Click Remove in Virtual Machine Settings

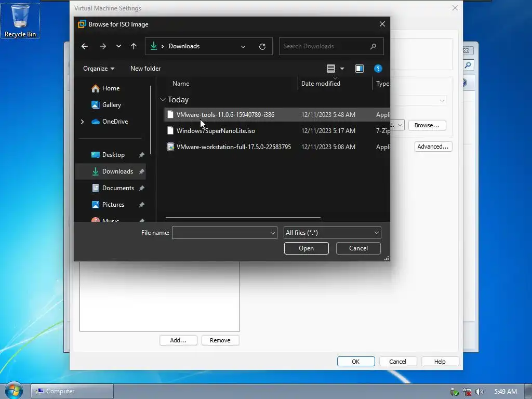click(220, 340)
